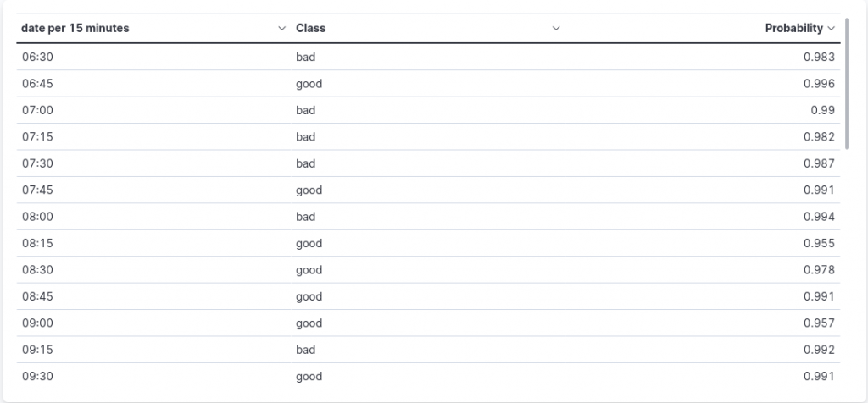Click the 08:00 time cell
This screenshot has width=868, height=403.
tap(154, 216)
